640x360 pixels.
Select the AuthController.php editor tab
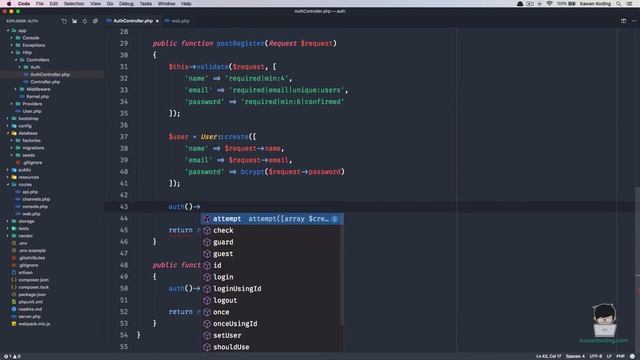(x=132, y=21)
